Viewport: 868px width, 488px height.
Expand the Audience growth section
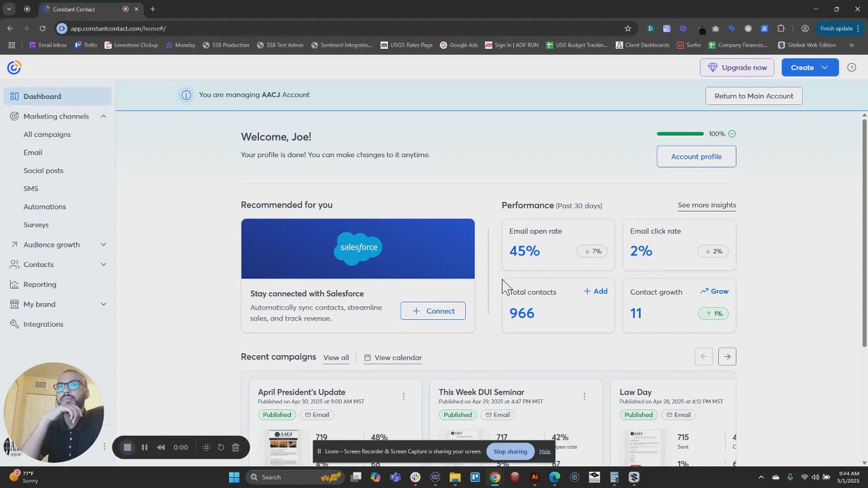point(103,245)
